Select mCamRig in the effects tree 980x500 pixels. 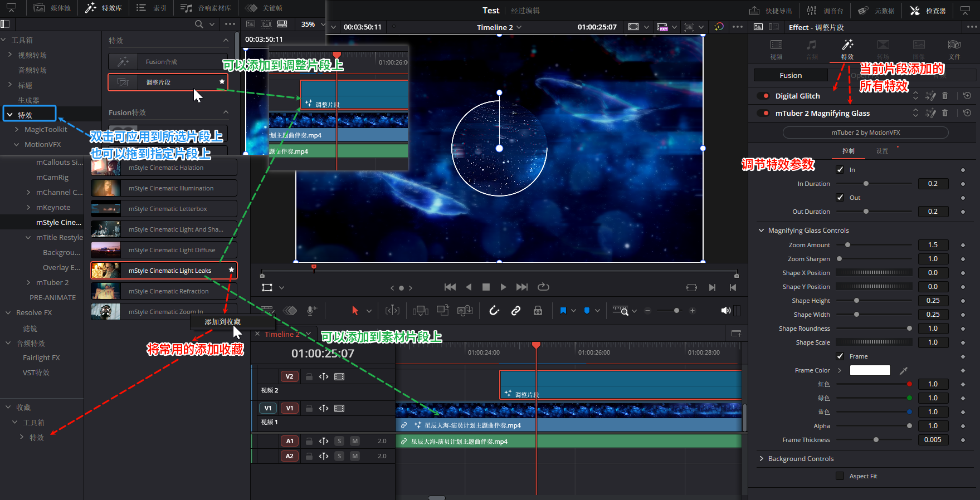pos(52,177)
